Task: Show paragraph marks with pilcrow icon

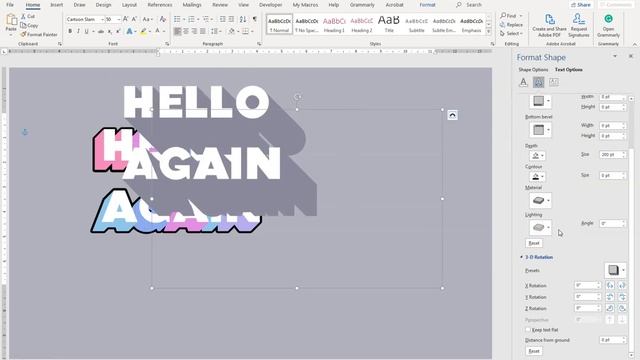Action: 255,19
